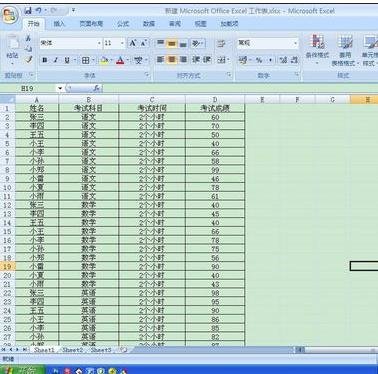Show phonetic guide (文) options

(x=138, y=60)
